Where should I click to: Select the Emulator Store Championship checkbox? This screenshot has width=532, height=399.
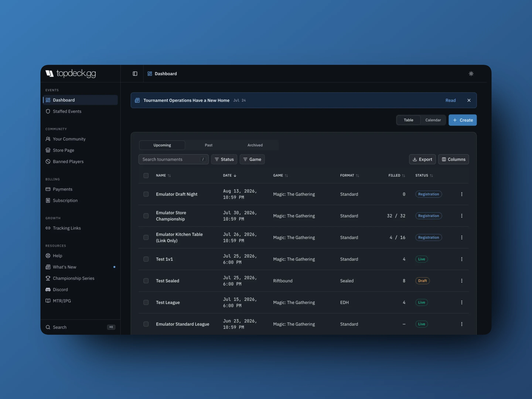pyautogui.click(x=146, y=216)
